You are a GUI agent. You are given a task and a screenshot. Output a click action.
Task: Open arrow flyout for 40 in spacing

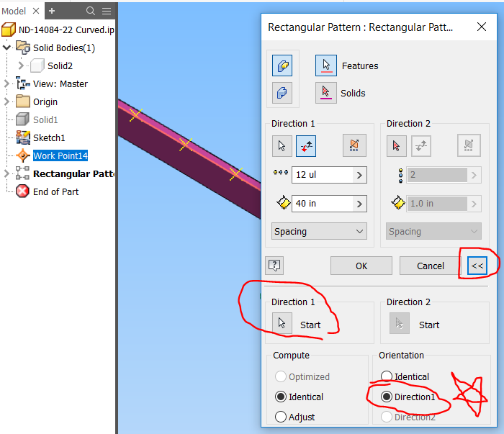click(360, 204)
